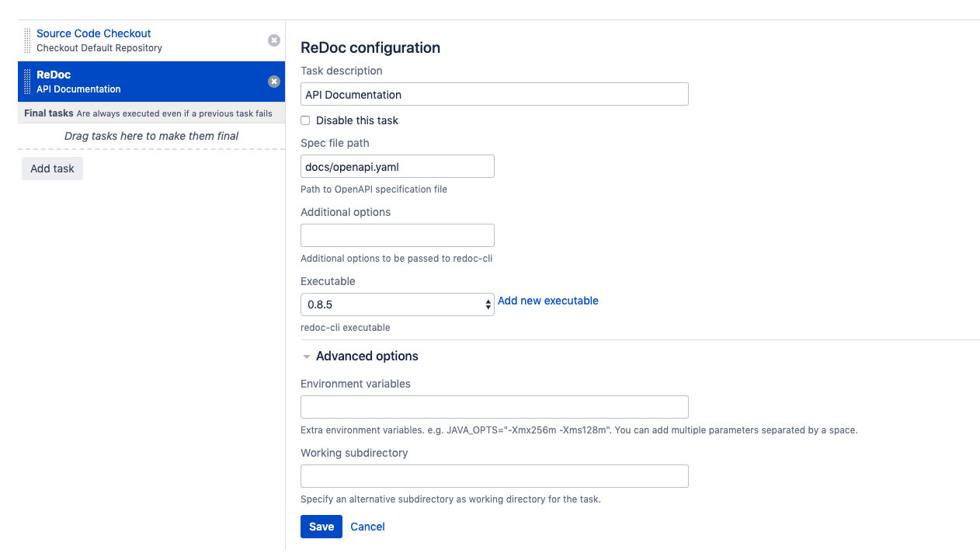
Task: Remove the Source Code Checkout task
Action: (274, 40)
